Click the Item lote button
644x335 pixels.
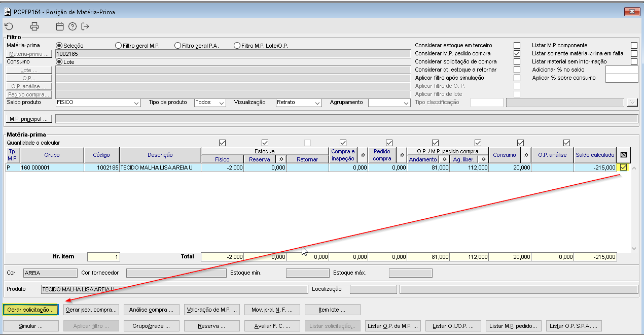pyautogui.click(x=333, y=310)
